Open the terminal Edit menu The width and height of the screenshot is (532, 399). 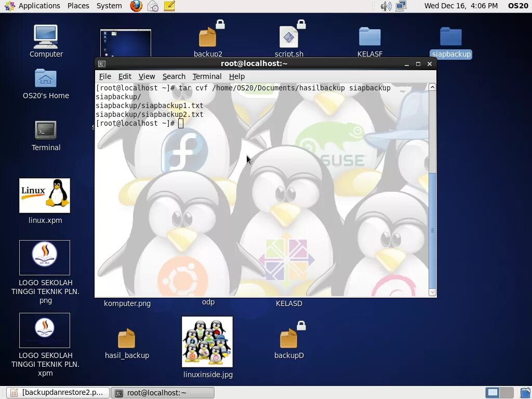125,76
